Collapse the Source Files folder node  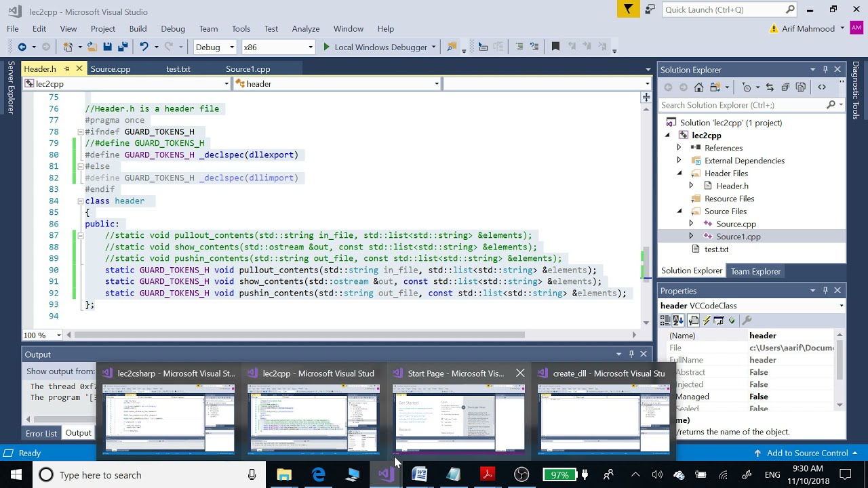679,211
